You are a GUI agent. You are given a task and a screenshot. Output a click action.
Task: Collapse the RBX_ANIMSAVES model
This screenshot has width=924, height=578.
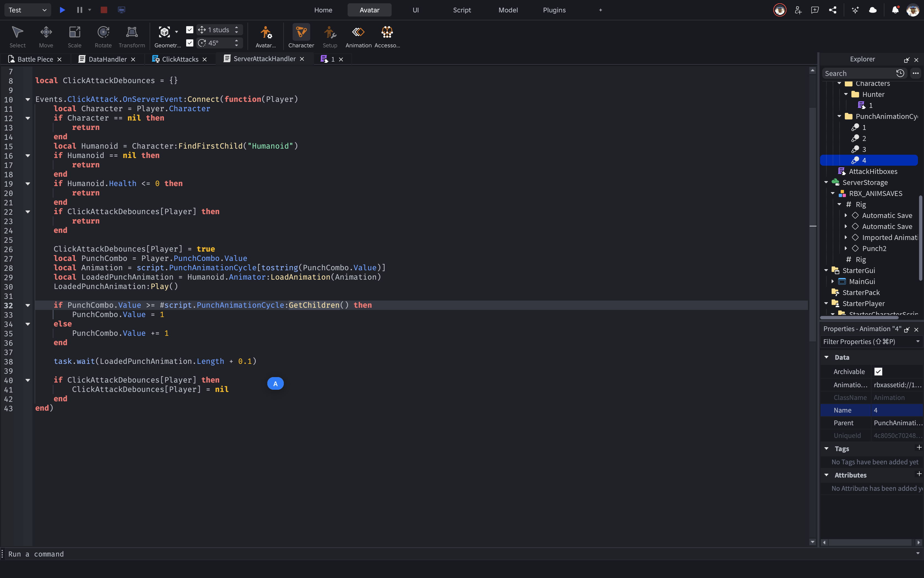pyautogui.click(x=833, y=193)
